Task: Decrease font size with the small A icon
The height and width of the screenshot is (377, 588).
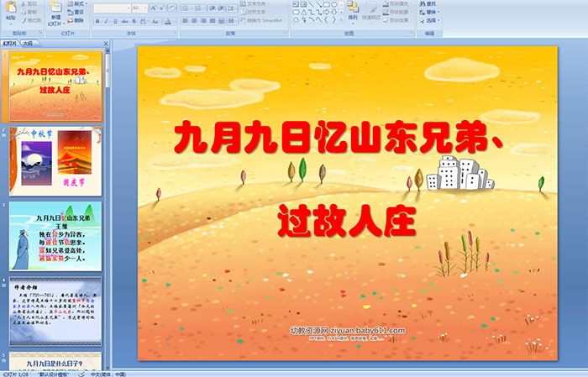Action: coord(162,8)
